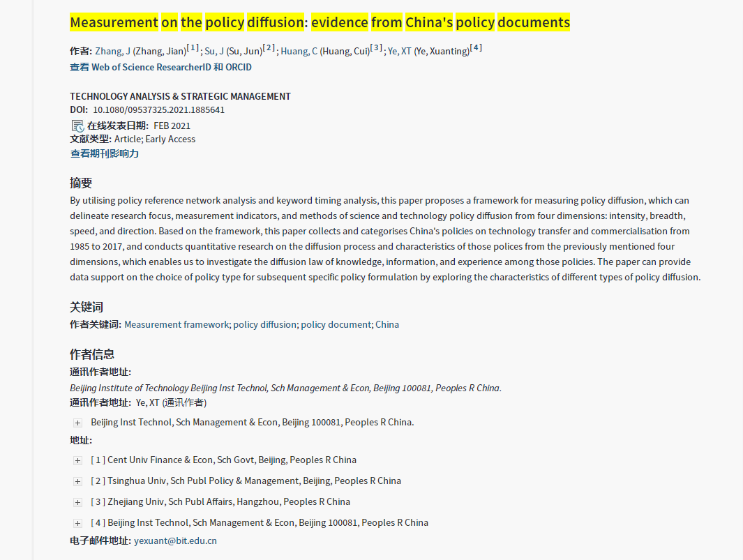Click the Measurement framework keyword
The image size is (743, 560).
177,325
